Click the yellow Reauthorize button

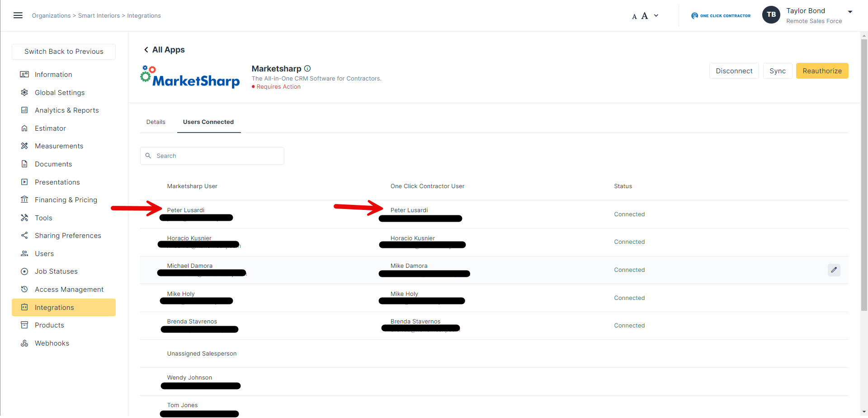point(822,71)
